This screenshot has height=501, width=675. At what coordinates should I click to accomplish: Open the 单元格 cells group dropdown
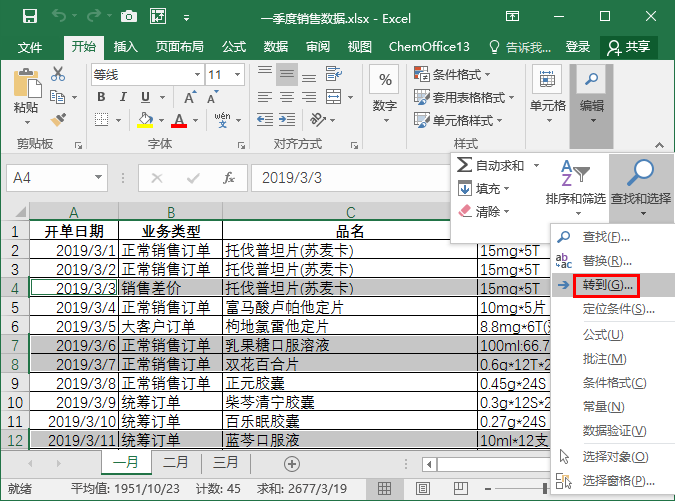[548, 94]
